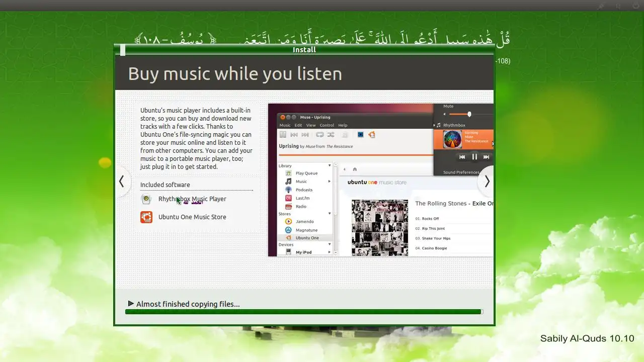
Task: Click the Exile album cover art
Action: (380, 228)
